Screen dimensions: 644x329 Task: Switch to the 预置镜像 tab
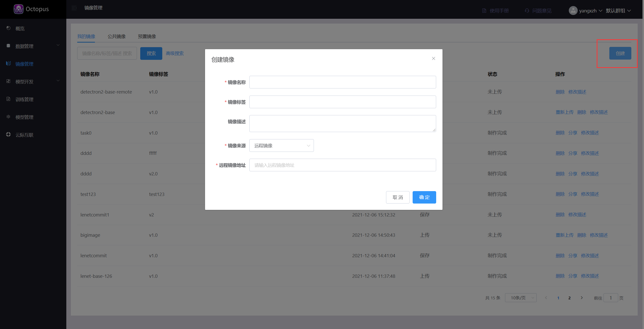(147, 36)
